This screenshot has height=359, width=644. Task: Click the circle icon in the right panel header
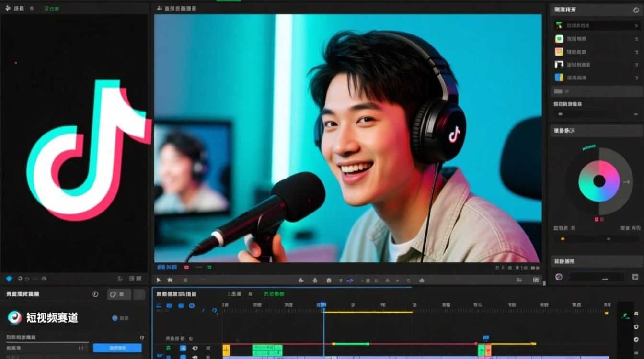pos(635,9)
